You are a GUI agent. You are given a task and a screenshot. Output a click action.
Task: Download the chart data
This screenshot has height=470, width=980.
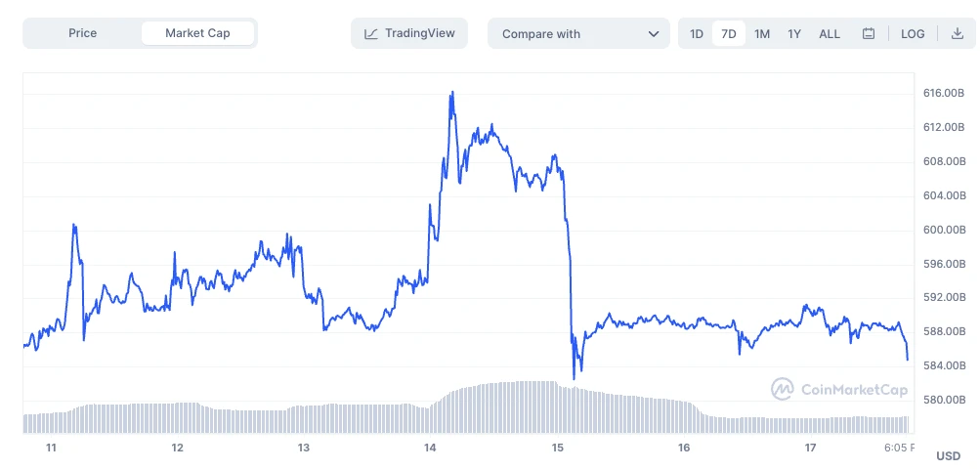(x=957, y=34)
